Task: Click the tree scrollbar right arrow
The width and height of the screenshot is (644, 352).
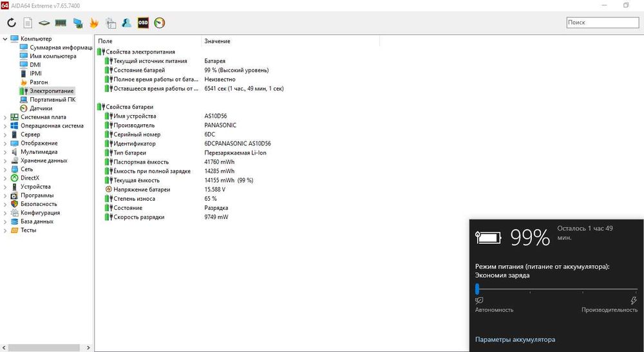Action: pos(88,347)
